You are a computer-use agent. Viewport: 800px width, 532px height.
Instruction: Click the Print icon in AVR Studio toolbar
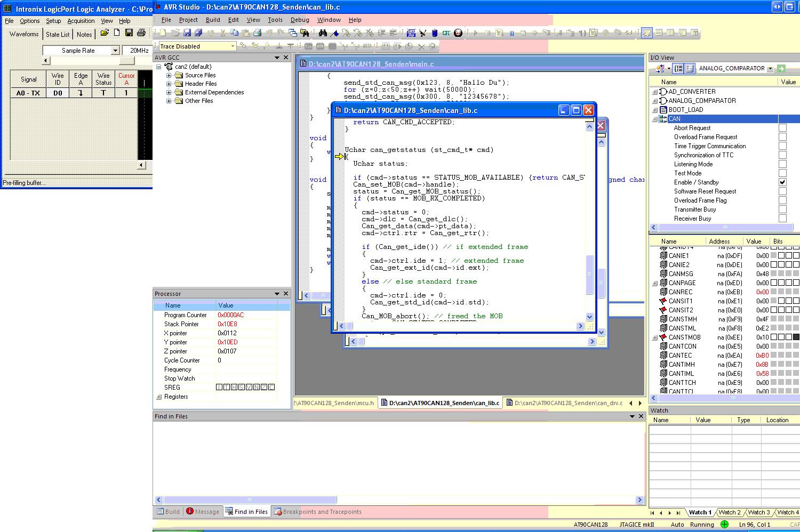tap(257, 33)
